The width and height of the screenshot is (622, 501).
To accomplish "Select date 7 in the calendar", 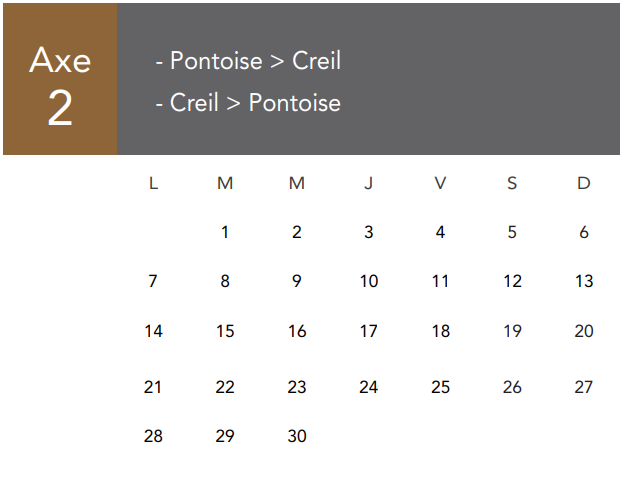I will [x=153, y=281].
